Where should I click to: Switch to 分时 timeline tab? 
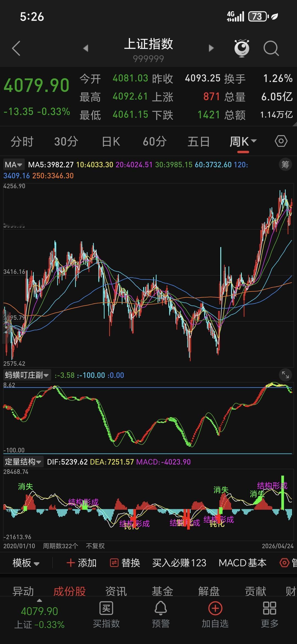click(22, 142)
